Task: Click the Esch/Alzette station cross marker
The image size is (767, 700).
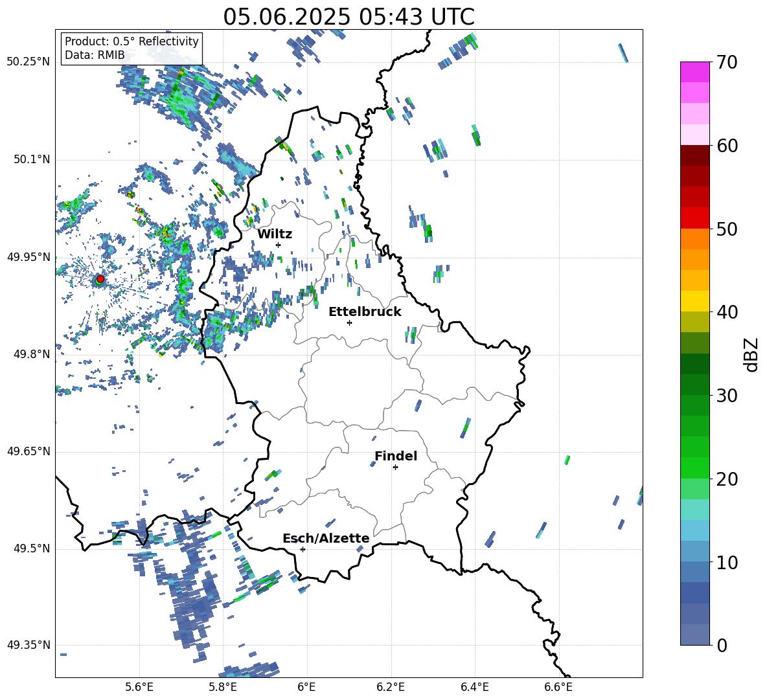Action: click(303, 549)
